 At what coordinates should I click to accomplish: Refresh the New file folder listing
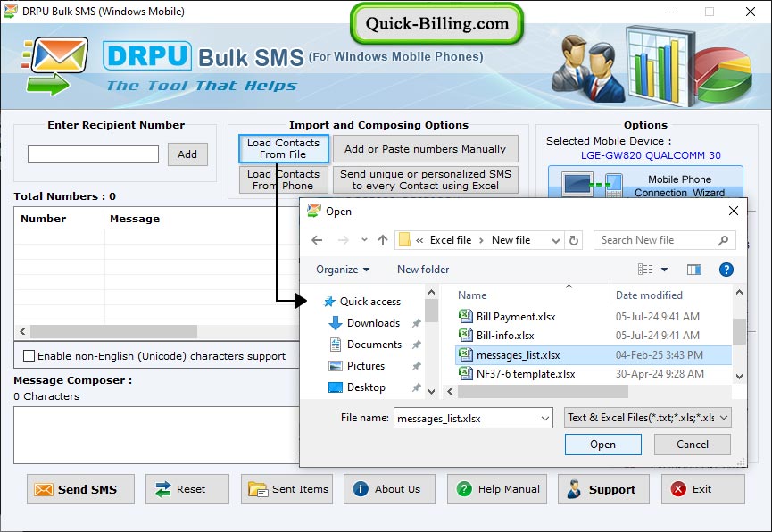pos(574,240)
